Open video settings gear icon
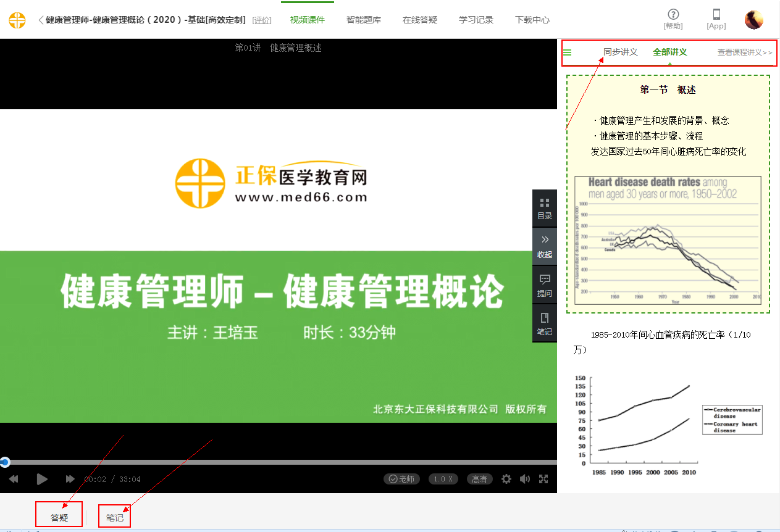Image resolution: width=780 pixels, height=532 pixels. pos(506,479)
